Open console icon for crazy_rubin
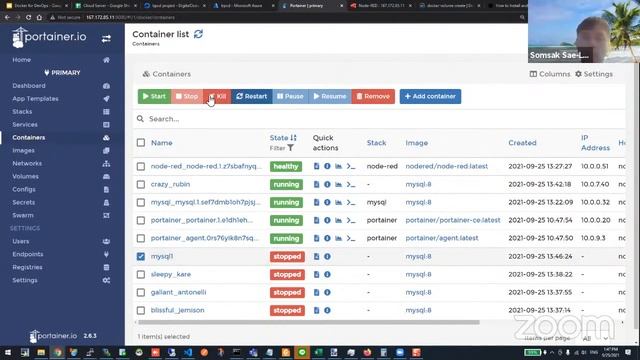 point(351,184)
